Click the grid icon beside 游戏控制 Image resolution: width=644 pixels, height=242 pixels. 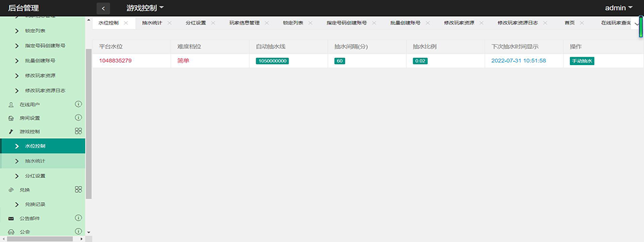[x=78, y=131]
